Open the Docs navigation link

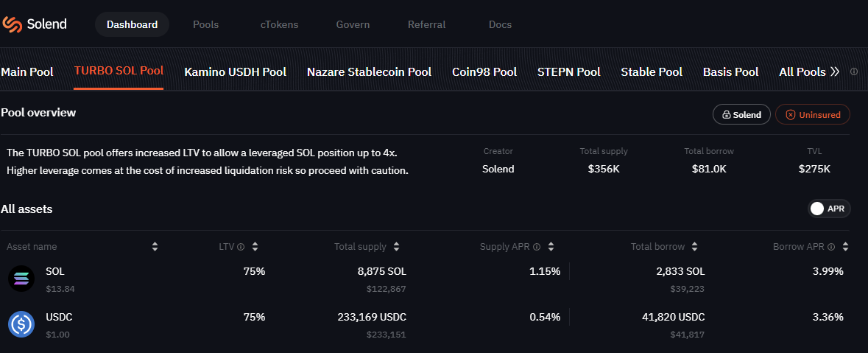coord(500,24)
